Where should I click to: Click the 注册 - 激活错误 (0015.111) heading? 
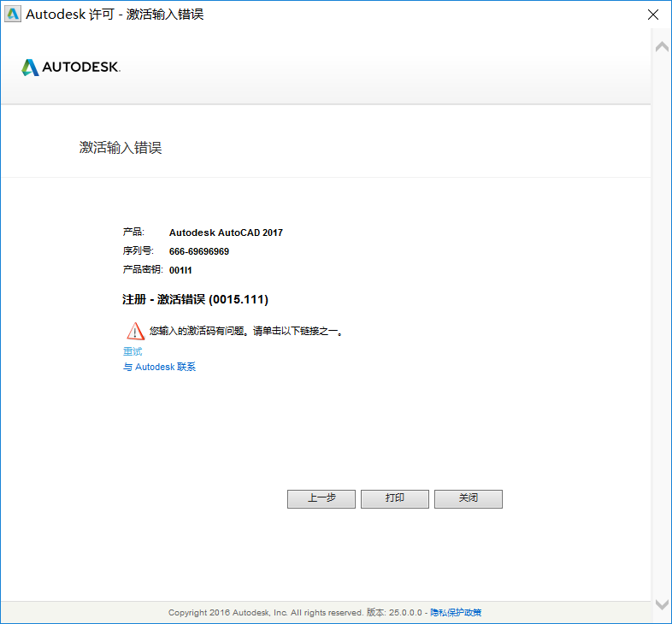pos(196,299)
